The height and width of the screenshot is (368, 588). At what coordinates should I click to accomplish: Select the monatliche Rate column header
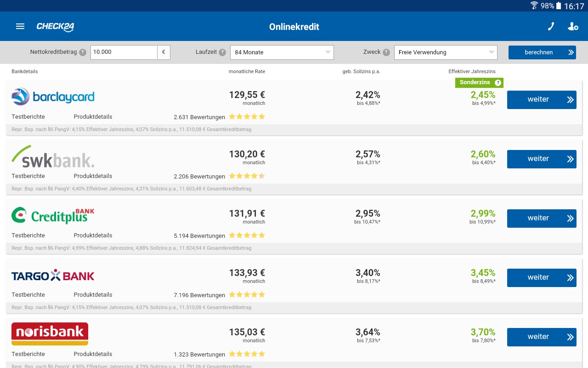point(247,72)
